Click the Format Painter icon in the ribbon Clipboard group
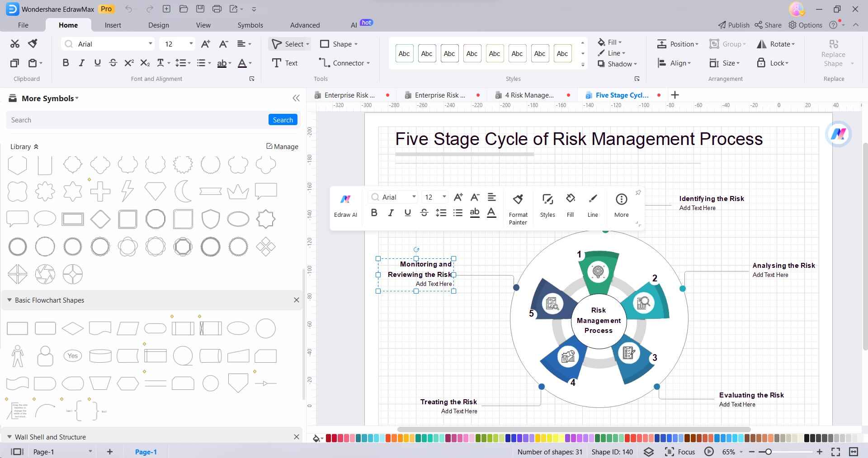The image size is (868, 458). [x=33, y=44]
